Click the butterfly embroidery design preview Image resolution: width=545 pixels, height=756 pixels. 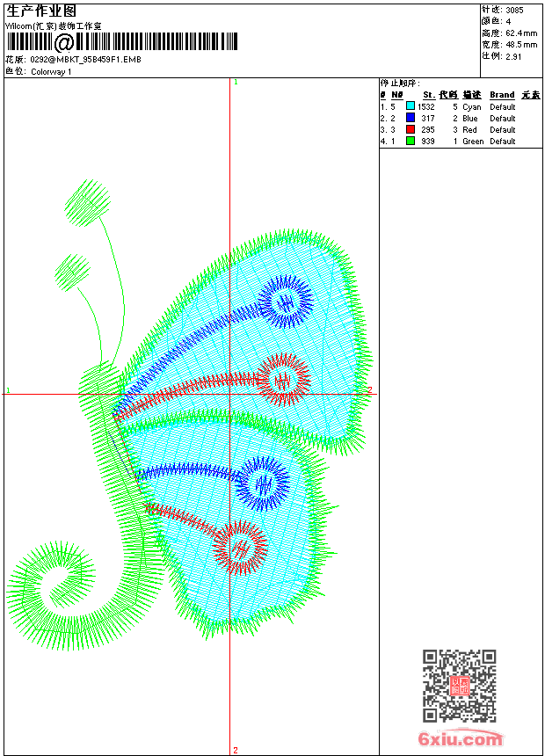[189, 415]
